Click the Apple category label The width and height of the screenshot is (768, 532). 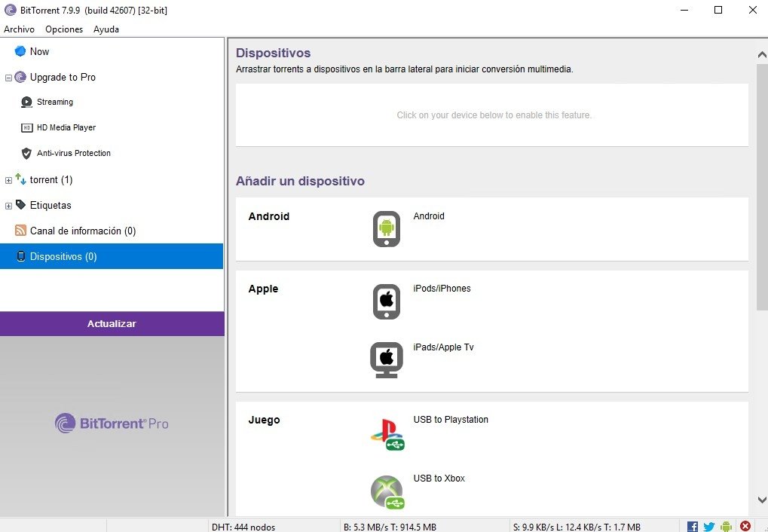pos(263,289)
